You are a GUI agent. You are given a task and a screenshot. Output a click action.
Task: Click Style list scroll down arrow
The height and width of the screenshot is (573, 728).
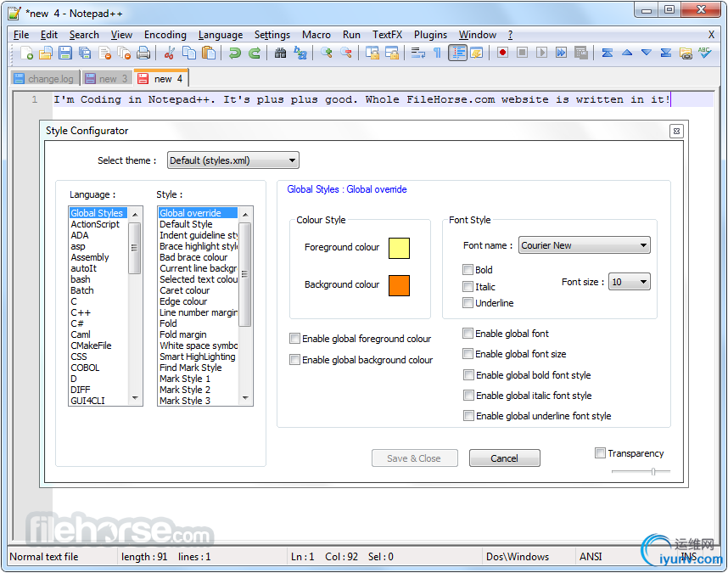coord(245,398)
